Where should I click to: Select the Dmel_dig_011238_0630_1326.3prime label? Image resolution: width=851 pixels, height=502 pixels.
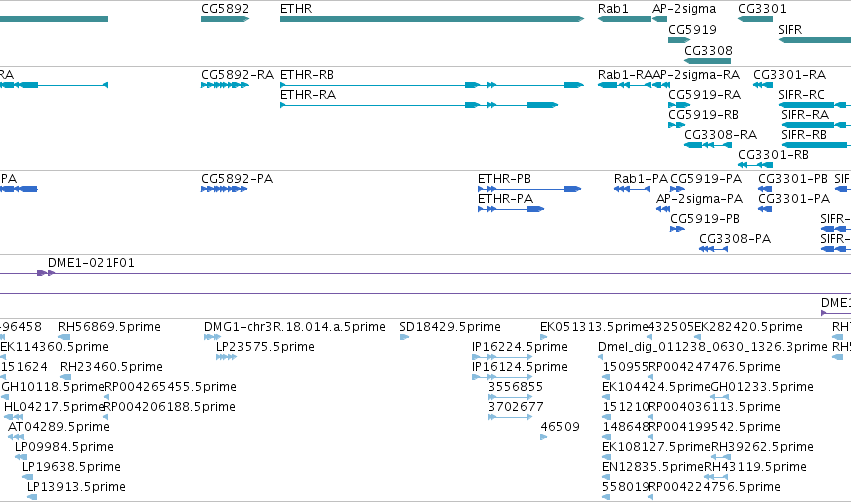point(713,347)
